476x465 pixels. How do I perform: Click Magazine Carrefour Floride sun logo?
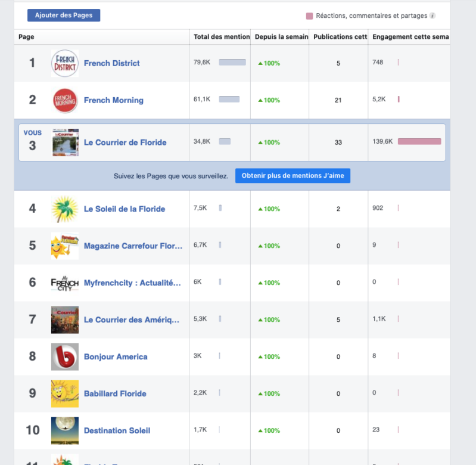65,246
